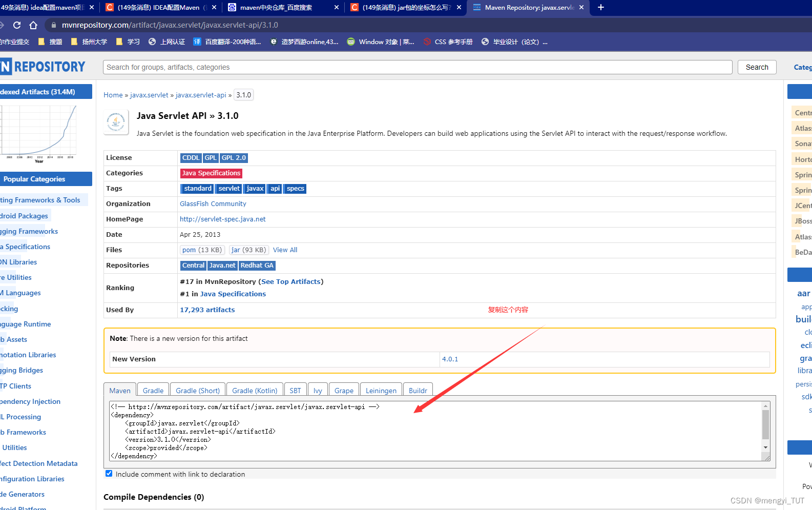Open the 17,293 artifacts link
Viewport: 812px width, 510px height.
[x=207, y=310]
